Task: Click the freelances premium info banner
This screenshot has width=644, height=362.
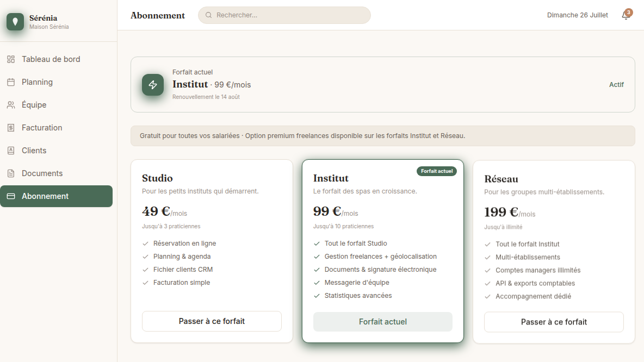Action: coord(383,136)
